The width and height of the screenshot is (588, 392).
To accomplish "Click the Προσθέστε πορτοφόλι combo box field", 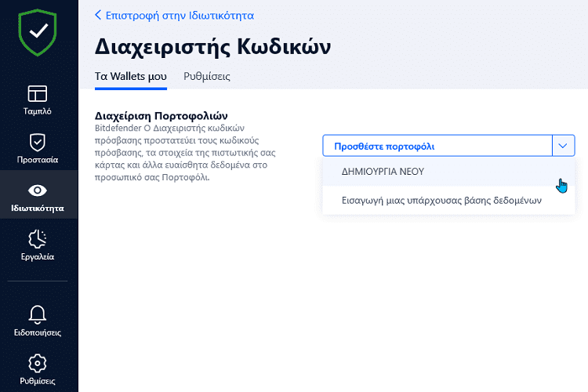I will click(x=448, y=146).
